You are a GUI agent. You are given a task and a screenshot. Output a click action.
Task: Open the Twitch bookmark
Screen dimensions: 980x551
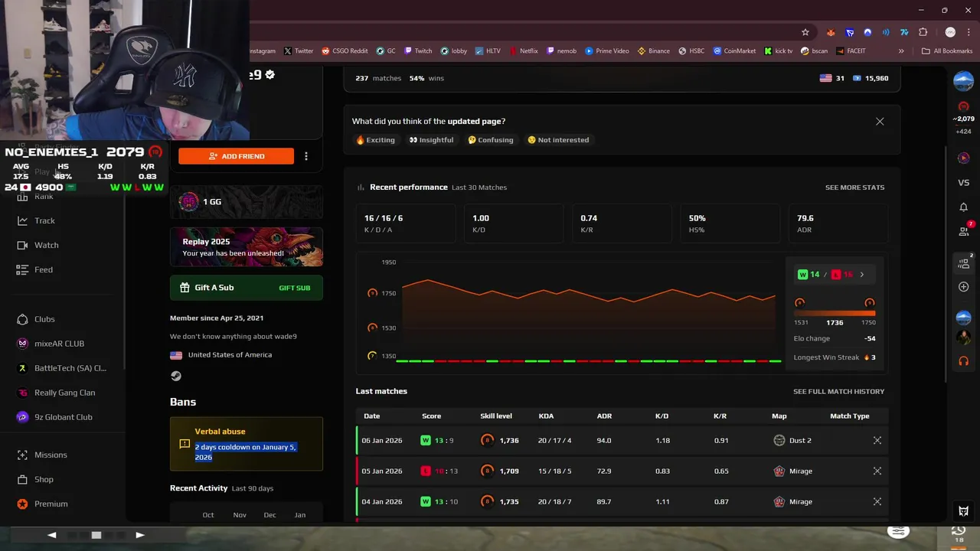[x=418, y=51]
